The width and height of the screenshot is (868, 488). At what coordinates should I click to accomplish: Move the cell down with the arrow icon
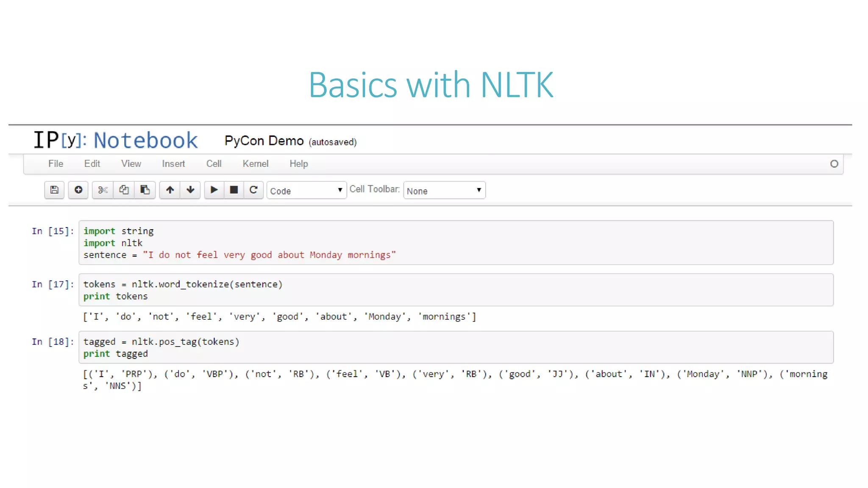point(190,190)
